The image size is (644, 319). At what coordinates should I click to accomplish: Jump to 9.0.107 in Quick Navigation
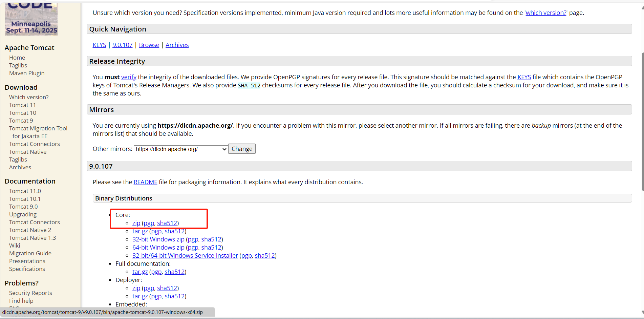[123, 45]
